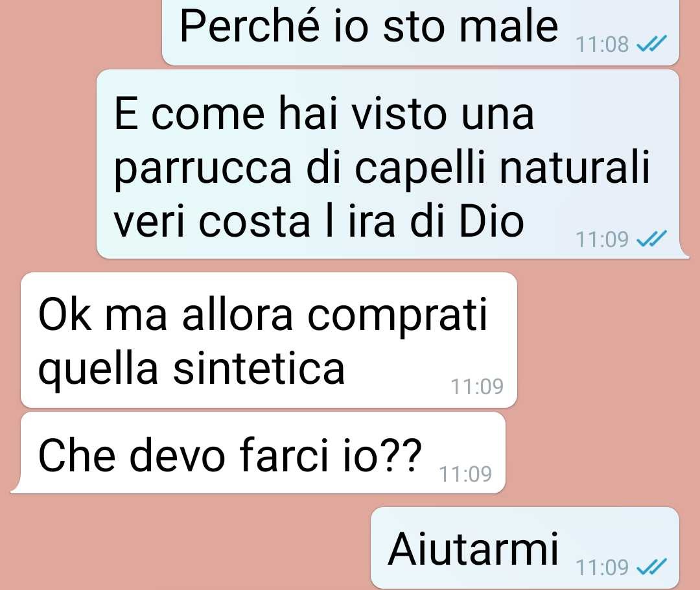Screen dimensions: 700x590
Task: Tap the 11:08 timestamp on the top message
Action: (x=602, y=44)
